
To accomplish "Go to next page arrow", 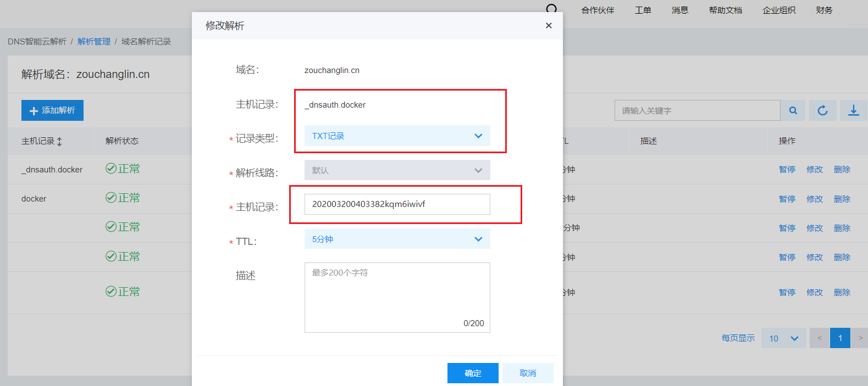I will click(x=860, y=338).
